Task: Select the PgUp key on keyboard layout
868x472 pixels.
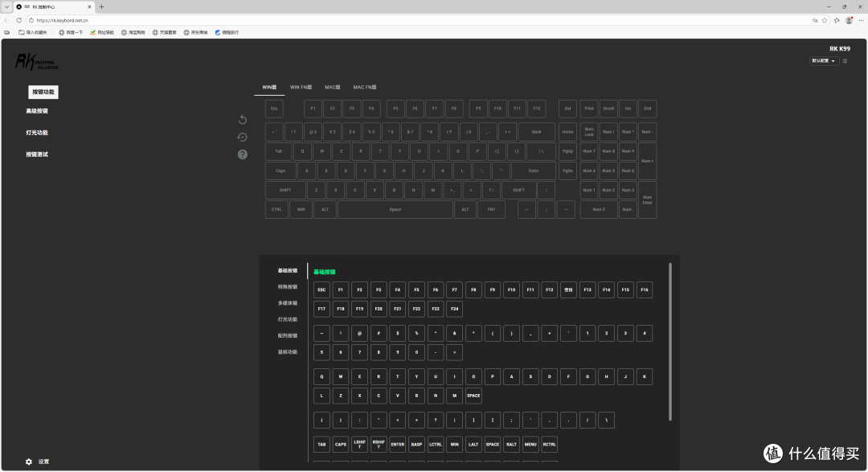Action: [x=567, y=151]
